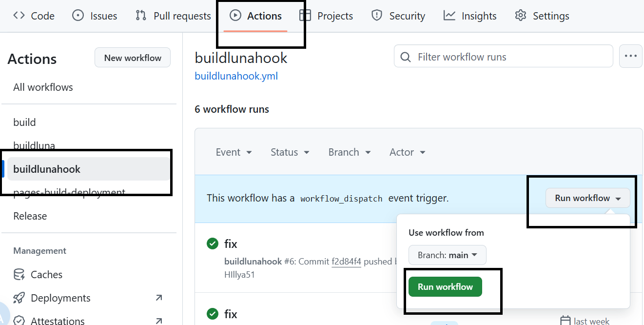Click the 'last week' timestamp

(x=591, y=321)
